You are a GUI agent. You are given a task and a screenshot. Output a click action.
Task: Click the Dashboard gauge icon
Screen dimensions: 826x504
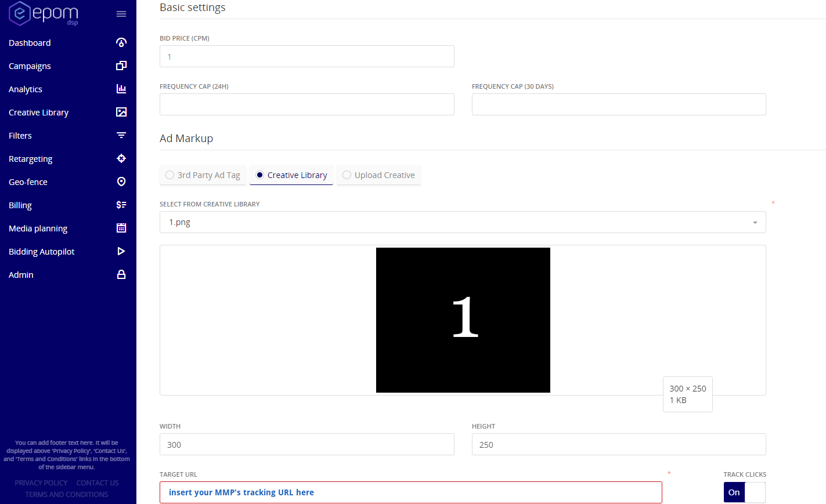click(x=121, y=42)
